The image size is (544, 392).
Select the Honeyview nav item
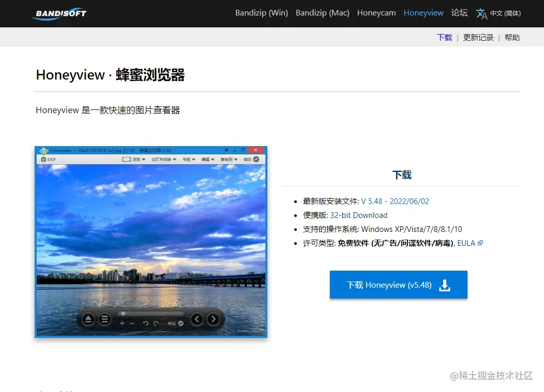point(424,13)
